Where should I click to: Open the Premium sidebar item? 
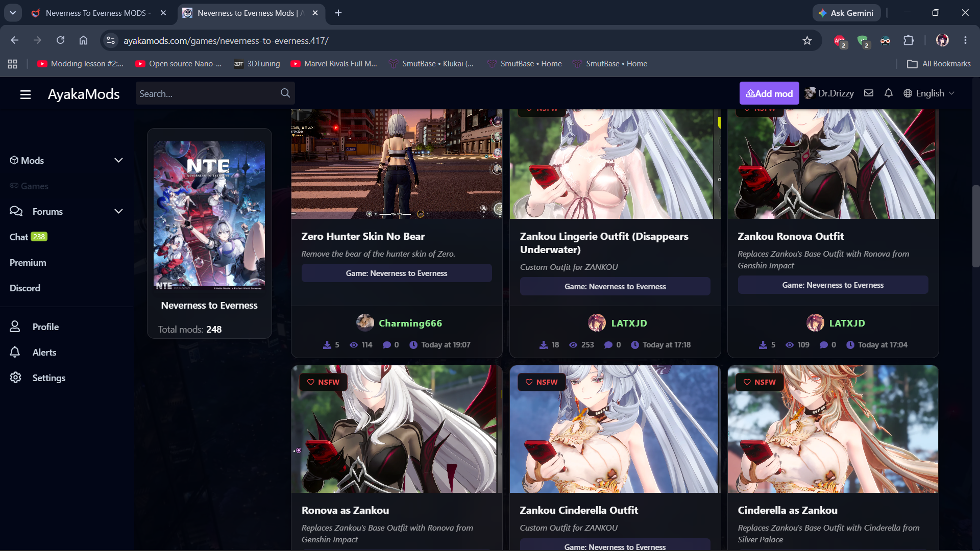(x=28, y=262)
